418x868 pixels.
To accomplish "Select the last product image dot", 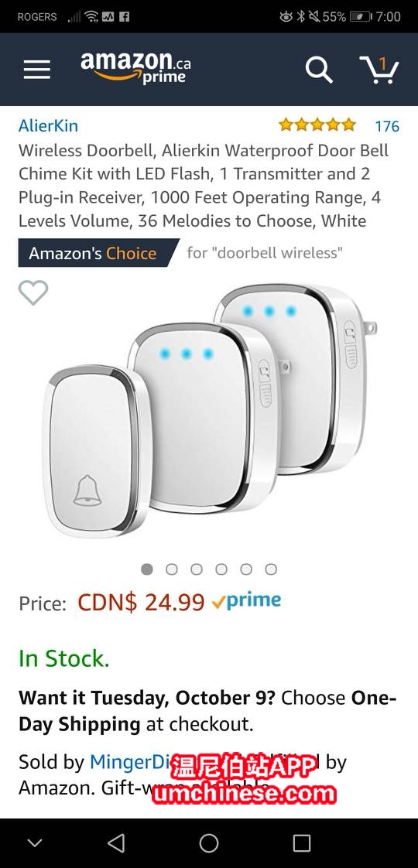I will (x=271, y=569).
